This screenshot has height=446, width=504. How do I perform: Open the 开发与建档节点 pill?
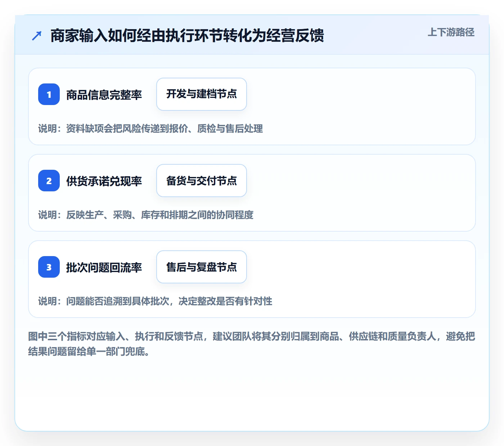(x=202, y=94)
